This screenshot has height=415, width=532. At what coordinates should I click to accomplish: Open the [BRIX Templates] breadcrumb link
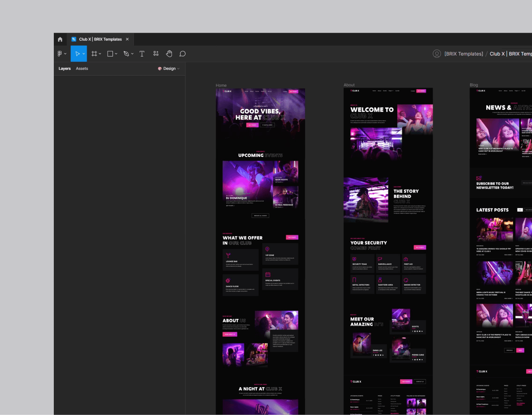pyautogui.click(x=464, y=54)
